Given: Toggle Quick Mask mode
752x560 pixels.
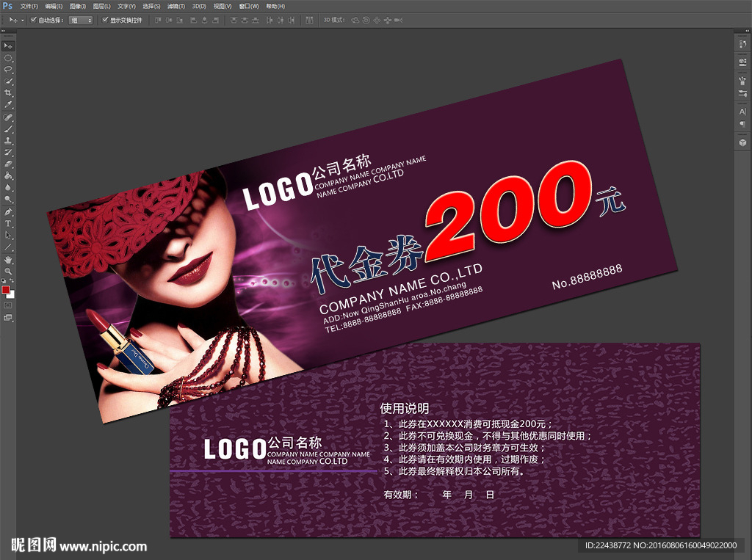Looking at the screenshot, I should (x=8, y=305).
